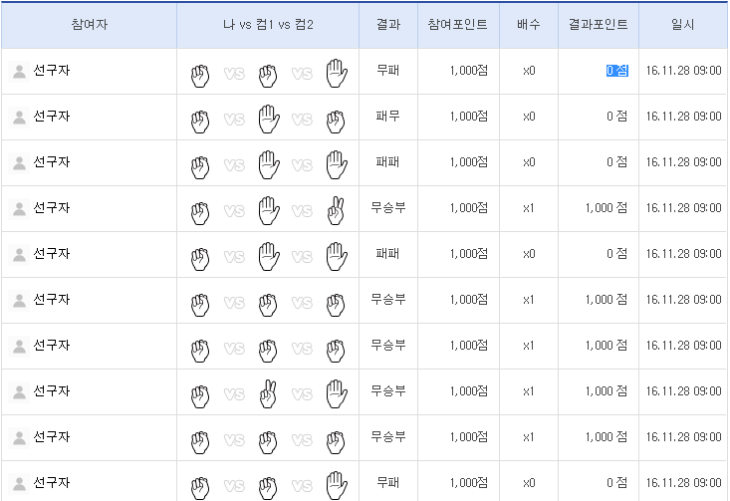
Task: Click 무승부 result in row with 컴2 scissors
Action: 388,208
